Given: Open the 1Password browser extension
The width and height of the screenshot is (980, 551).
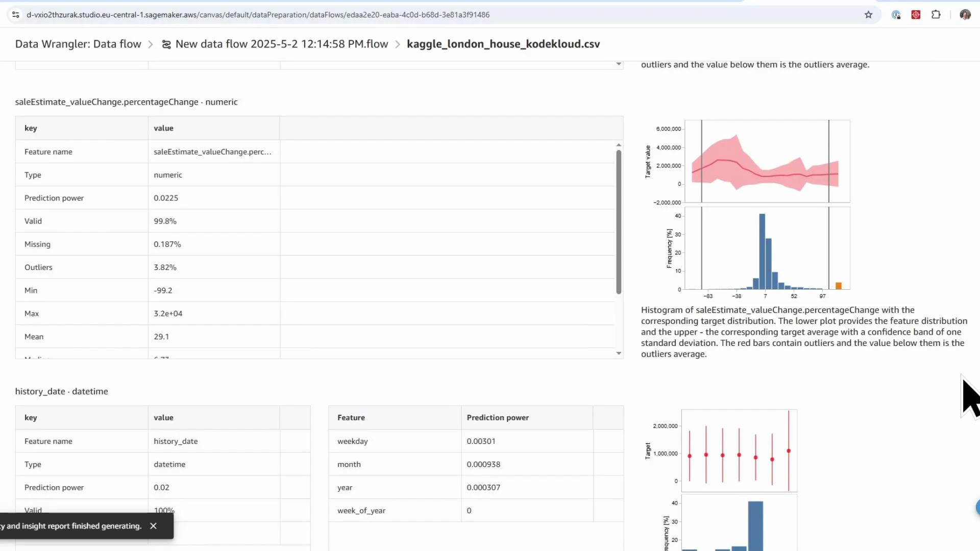Looking at the screenshot, I should (x=896, y=15).
